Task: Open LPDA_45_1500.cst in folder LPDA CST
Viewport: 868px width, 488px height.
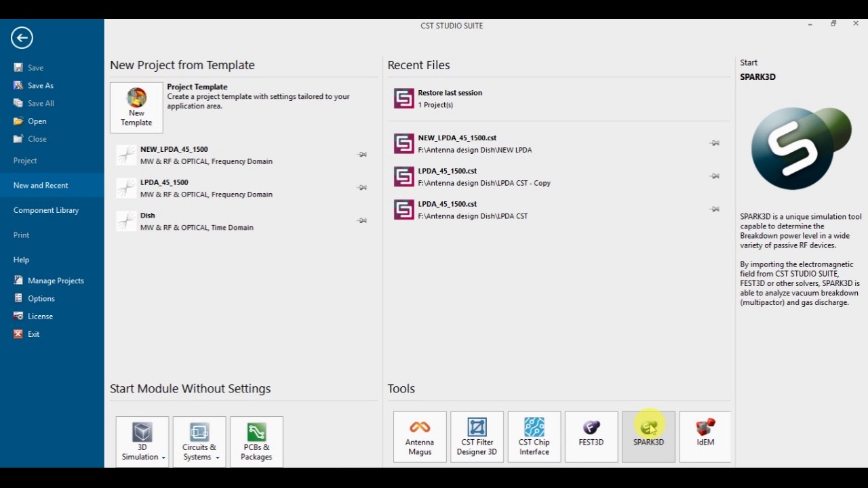Action: click(404, 209)
